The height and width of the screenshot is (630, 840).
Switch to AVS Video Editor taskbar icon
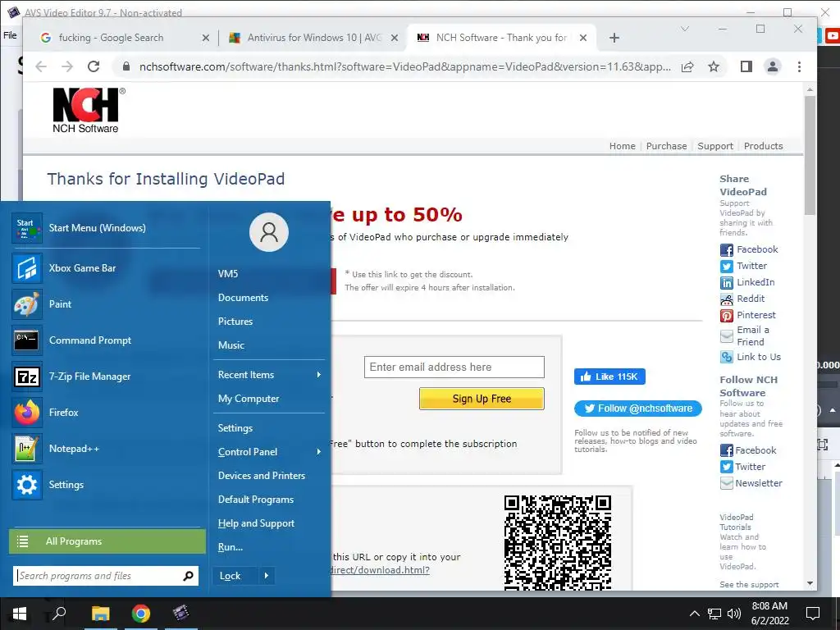click(x=181, y=614)
